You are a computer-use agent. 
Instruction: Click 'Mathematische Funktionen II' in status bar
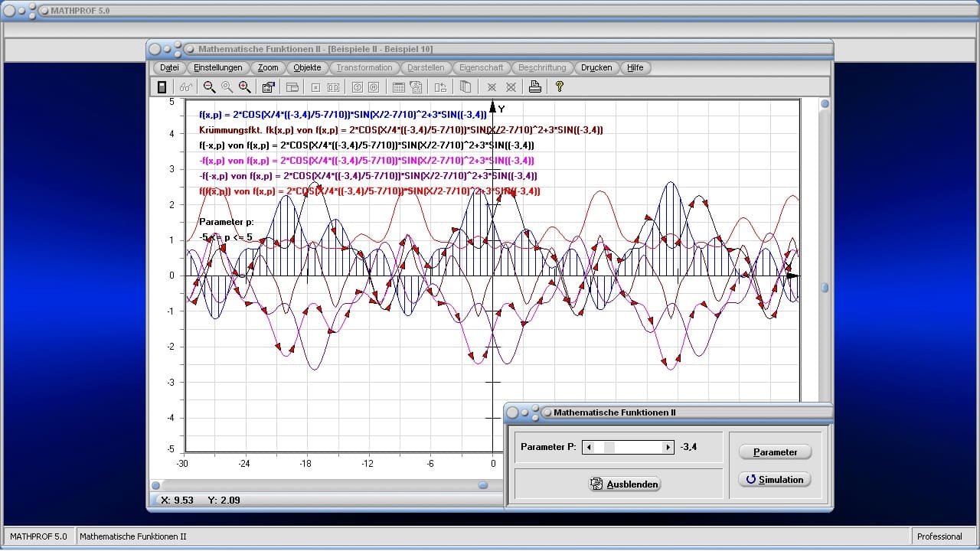(x=133, y=536)
